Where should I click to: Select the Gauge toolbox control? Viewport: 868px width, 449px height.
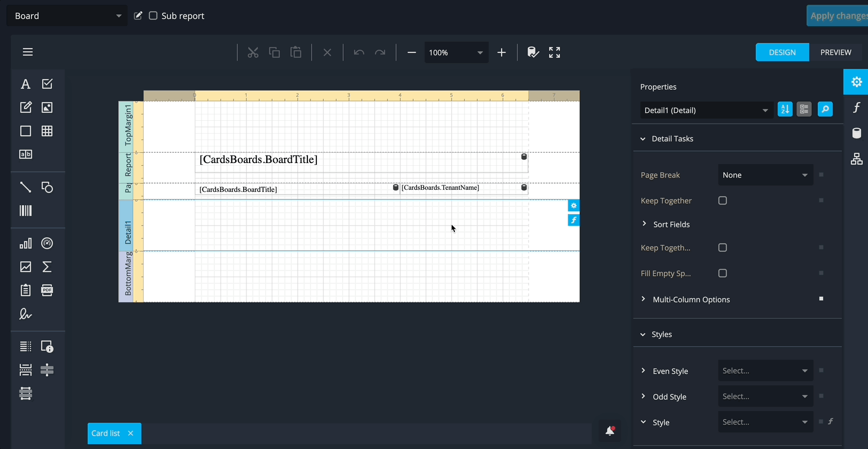point(47,243)
